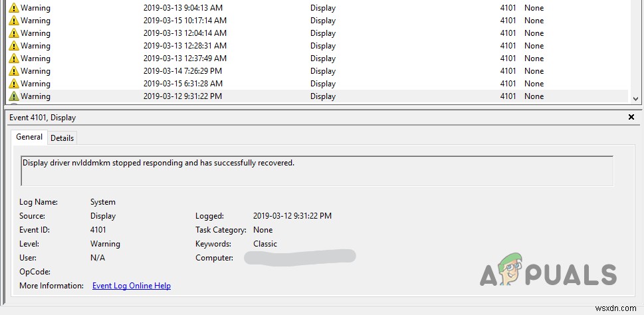The width and height of the screenshot is (644, 315).
Task: Click the Logged date value 2019-03-12 9:31:22 PM
Action: coord(292,216)
